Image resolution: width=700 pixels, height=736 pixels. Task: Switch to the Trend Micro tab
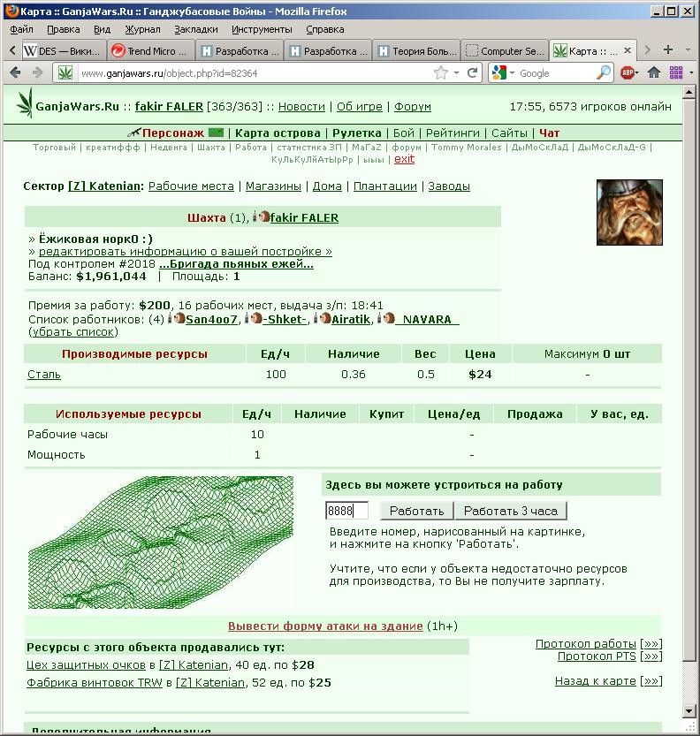tap(151, 50)
